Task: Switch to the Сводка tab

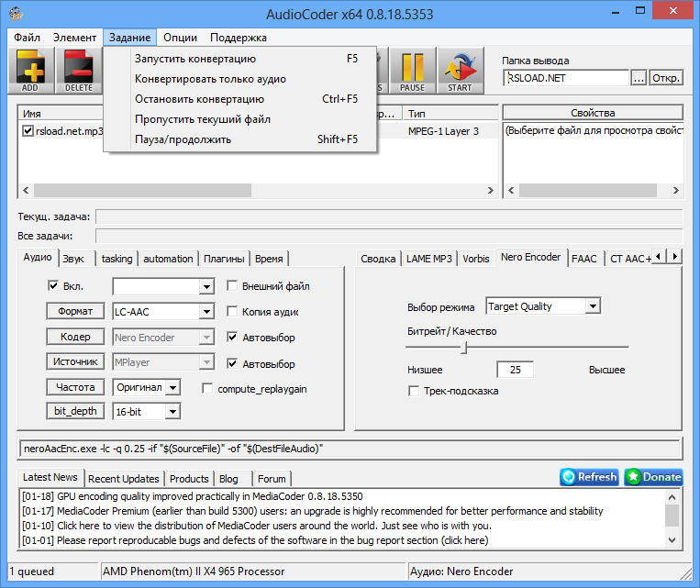Action: point(378,259)
